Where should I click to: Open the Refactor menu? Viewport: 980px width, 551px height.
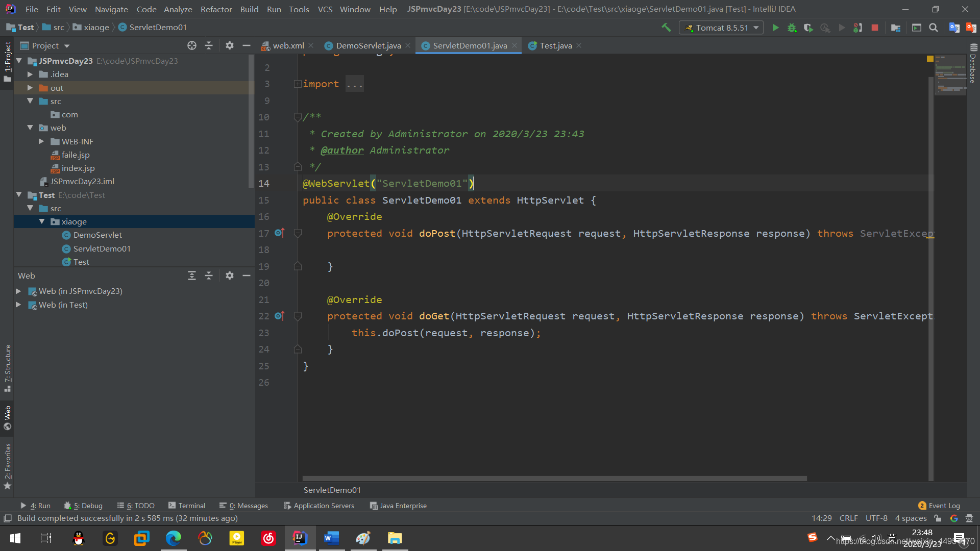click(216, 9)
